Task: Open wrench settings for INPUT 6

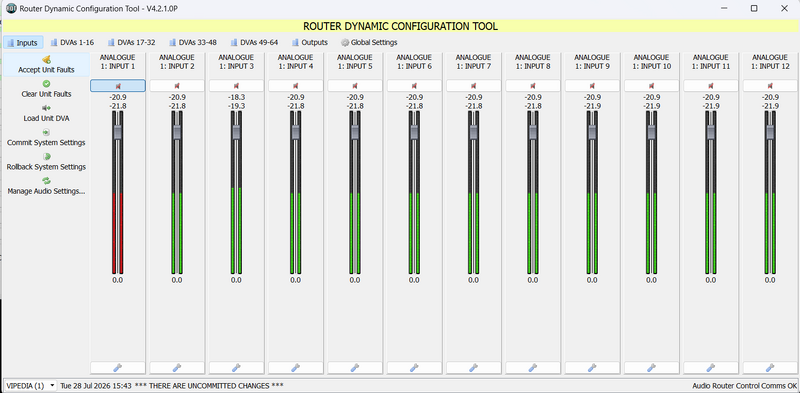Action: pyautogui.click(x=414, y=367)
